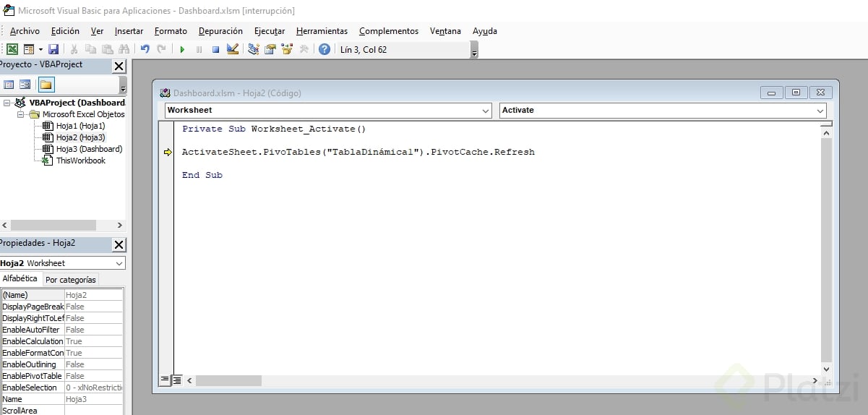This screenshot has height=415, width=868.
Task: Open Project Explorer toolbar icon
Action: (254, 49)
